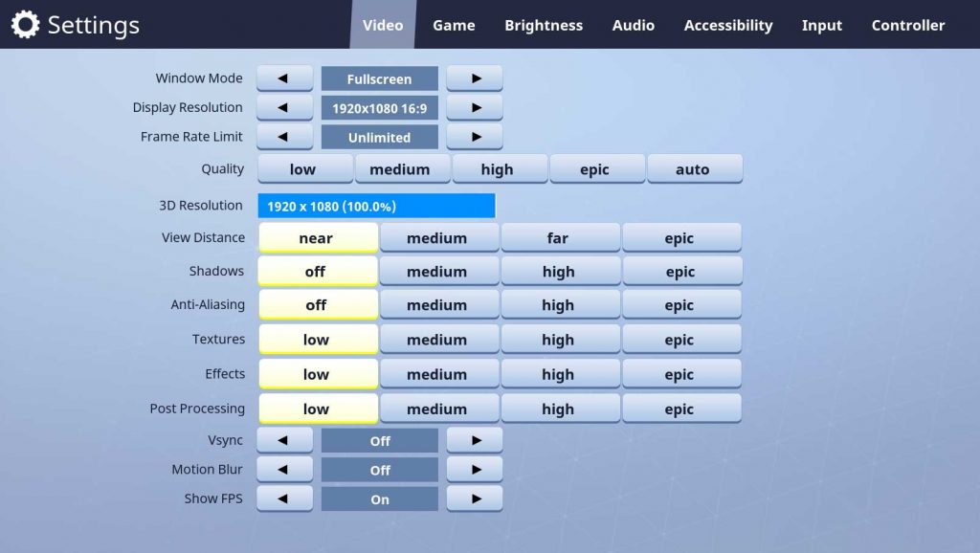This screenshot has height=553, width=980.
Task: Switch to the Input tab
Action: tap(822, 25)
